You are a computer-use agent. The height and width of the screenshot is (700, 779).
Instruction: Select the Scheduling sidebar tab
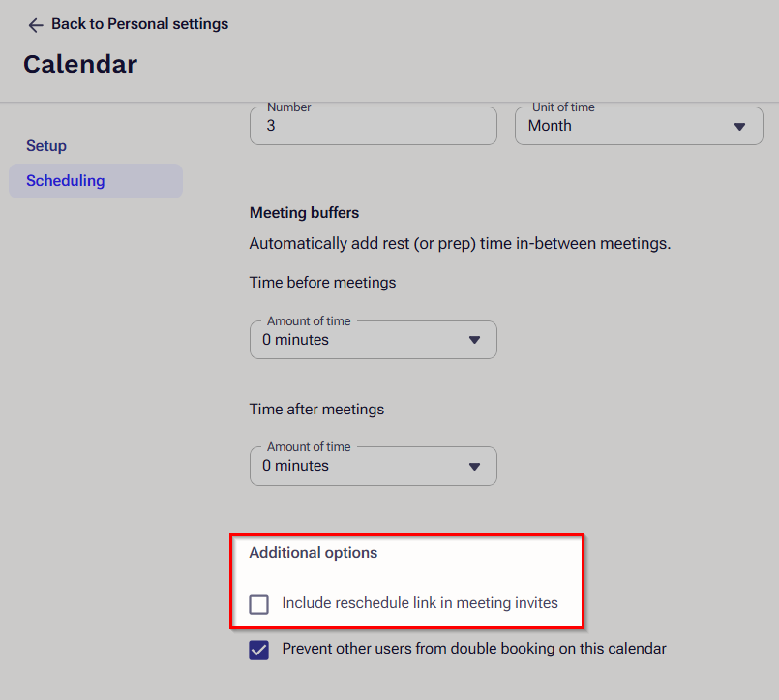96,181
